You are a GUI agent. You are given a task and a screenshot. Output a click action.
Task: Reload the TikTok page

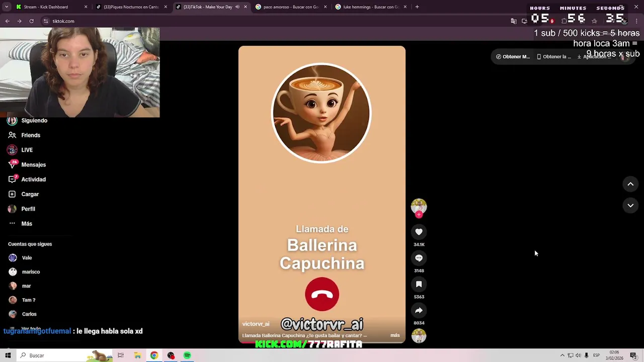31,21
